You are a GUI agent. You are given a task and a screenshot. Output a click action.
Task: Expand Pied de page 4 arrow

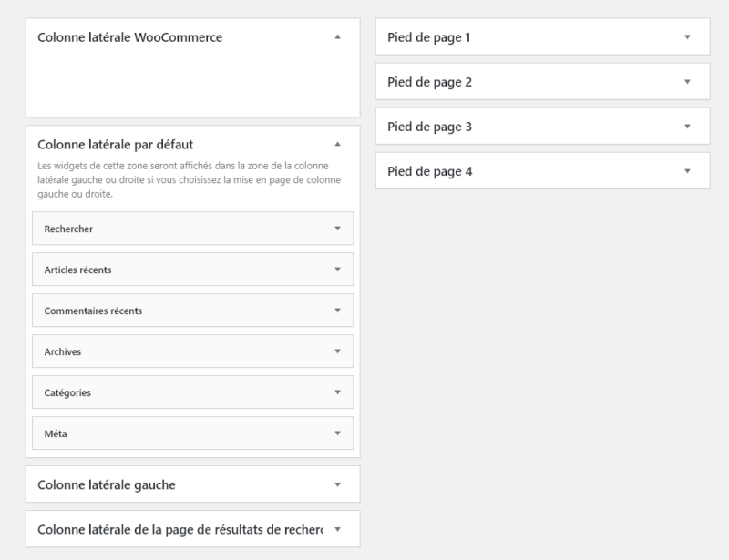coord(687,170)
